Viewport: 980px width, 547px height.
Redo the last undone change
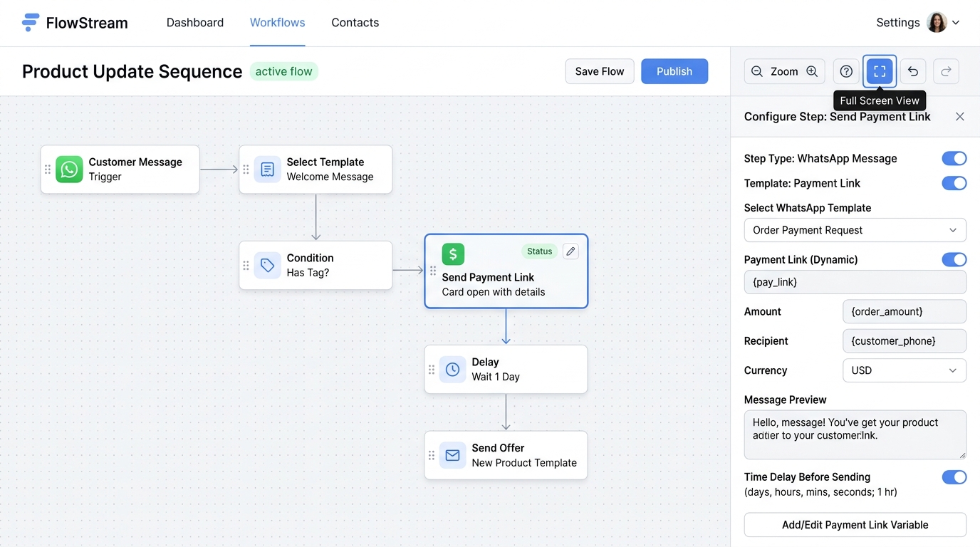click(x=946, y=71)
